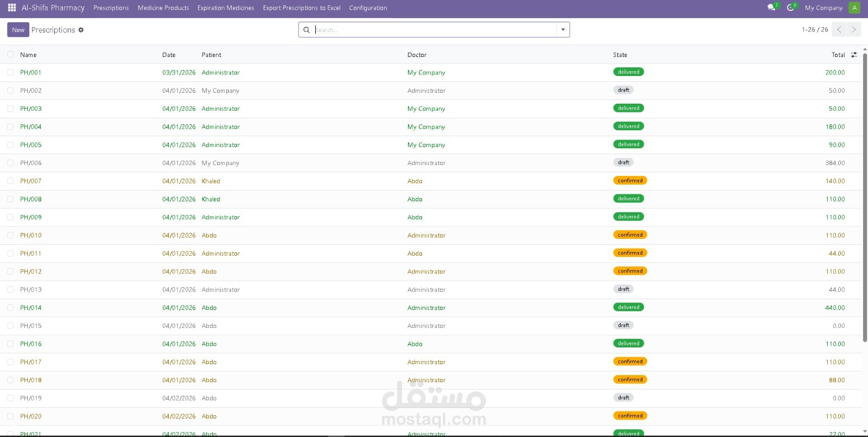Sort by the State column header

620,55
